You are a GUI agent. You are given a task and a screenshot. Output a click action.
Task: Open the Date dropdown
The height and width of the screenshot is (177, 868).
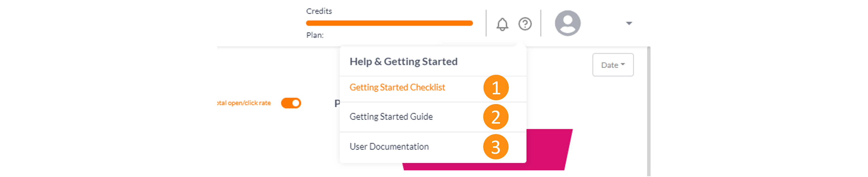pyautogui.click(x=613, y=65)
